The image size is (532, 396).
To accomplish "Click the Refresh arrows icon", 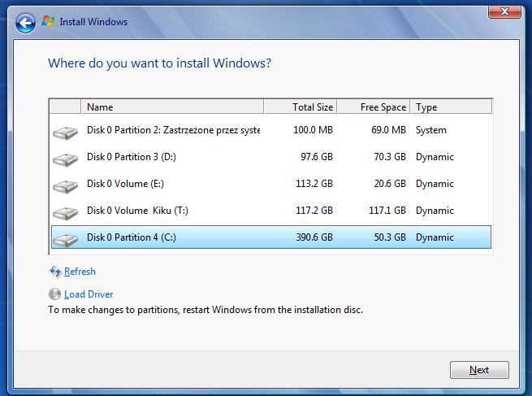I will (55, 272).
